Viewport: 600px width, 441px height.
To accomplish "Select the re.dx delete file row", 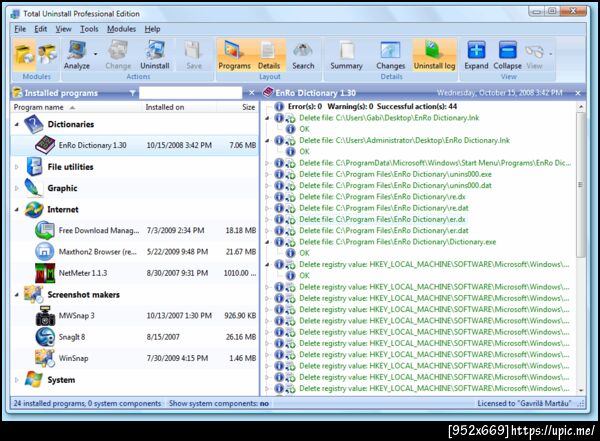I will click(382, 197).
